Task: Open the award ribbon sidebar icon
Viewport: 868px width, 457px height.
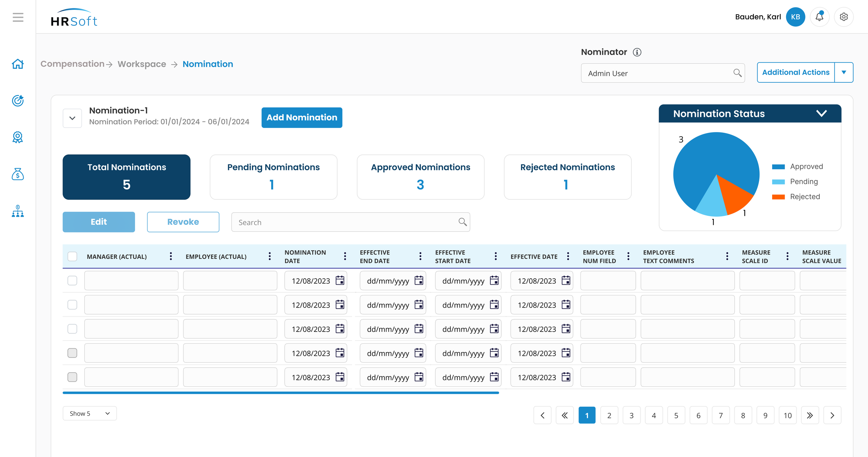Action: click(18, 137)
